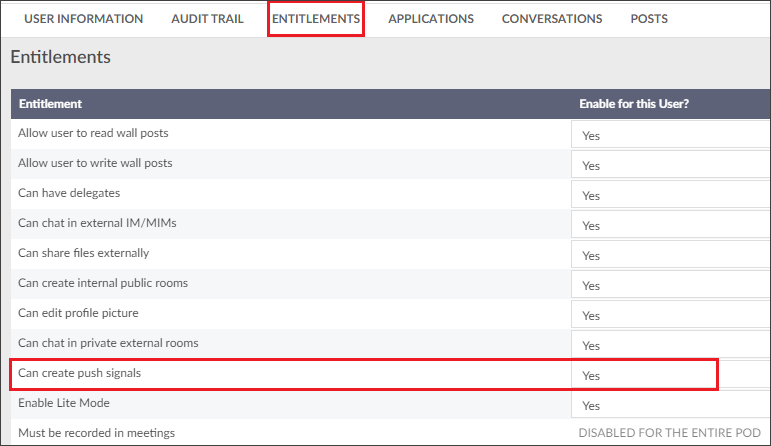The height and width of the screenshot is (446, 771).
Task: Open the User Information tab
Action: click(x=84, y=19)
